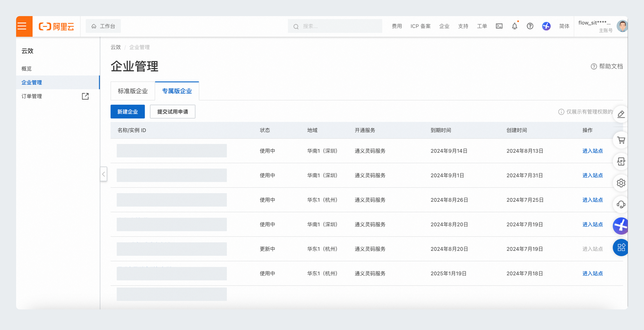Click the 新建企业 button

point(127,112)
